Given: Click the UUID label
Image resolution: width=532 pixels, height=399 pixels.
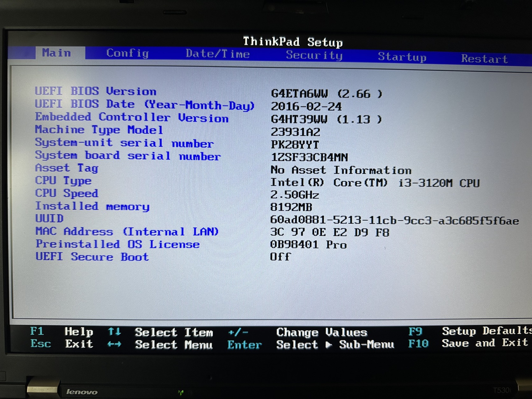Looking at the screenshot, I should click(49, 219).
